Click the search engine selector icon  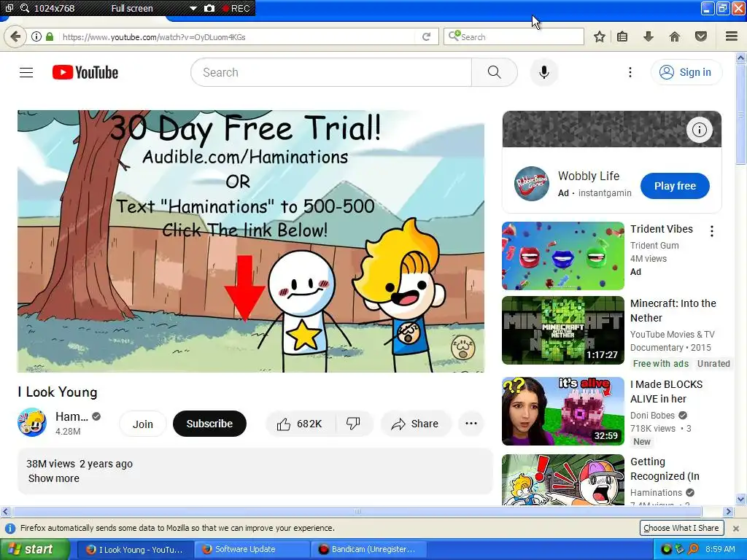pos(454,36)
